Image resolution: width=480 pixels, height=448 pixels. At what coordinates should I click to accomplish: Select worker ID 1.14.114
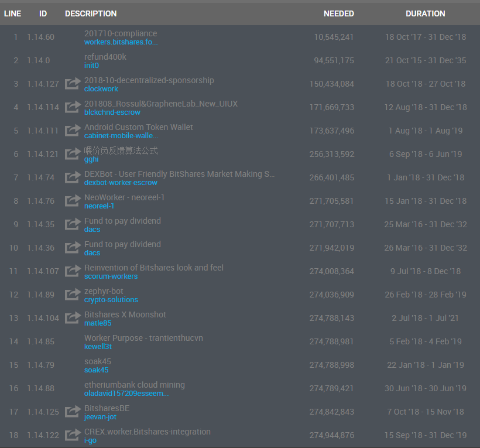[43, 107]
